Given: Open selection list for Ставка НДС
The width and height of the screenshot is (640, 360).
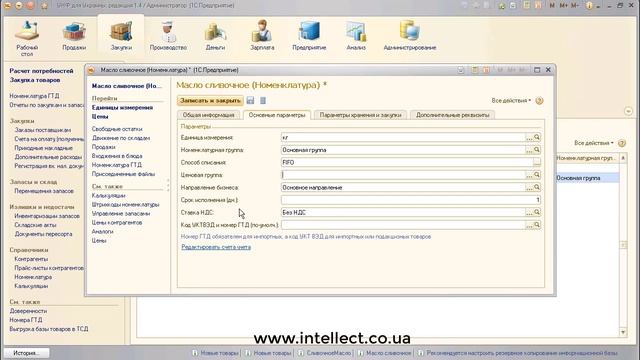Looking at the screenshot, I should [529, 212].
